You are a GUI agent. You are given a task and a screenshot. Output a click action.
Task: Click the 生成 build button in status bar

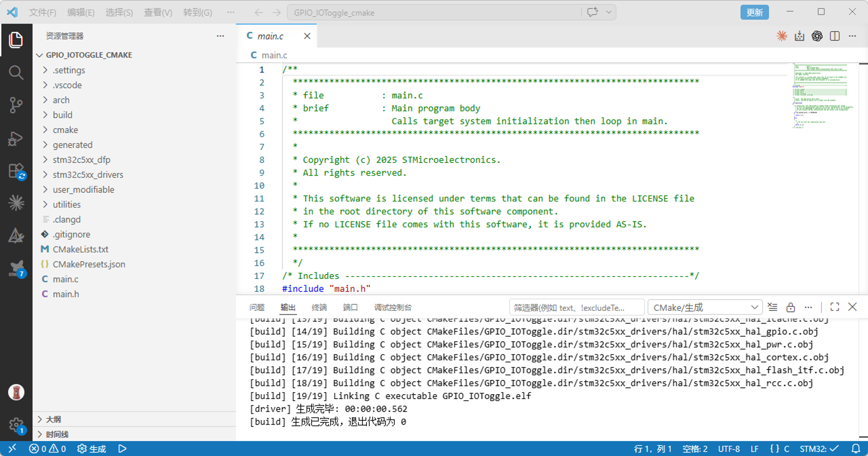click(x=92, y=449)
